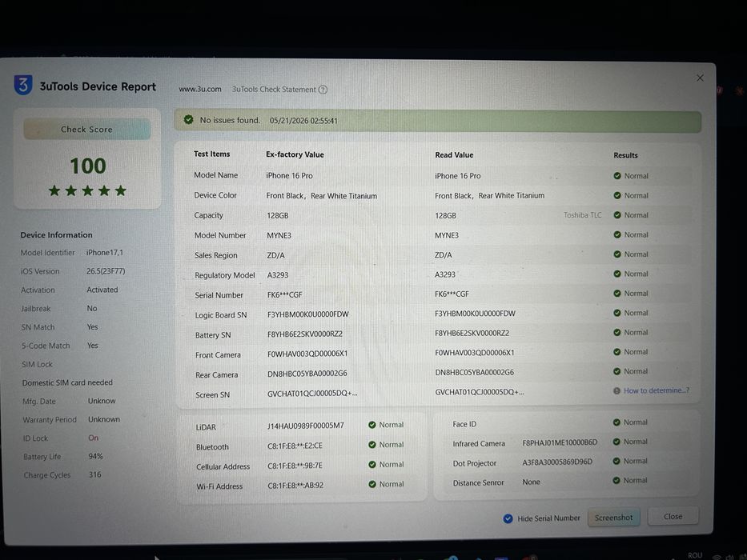Click Normal status icon for Wi-Fi Address
Image resolution: width=747 pixels, height=560 pixels.
tap(372, 484)
